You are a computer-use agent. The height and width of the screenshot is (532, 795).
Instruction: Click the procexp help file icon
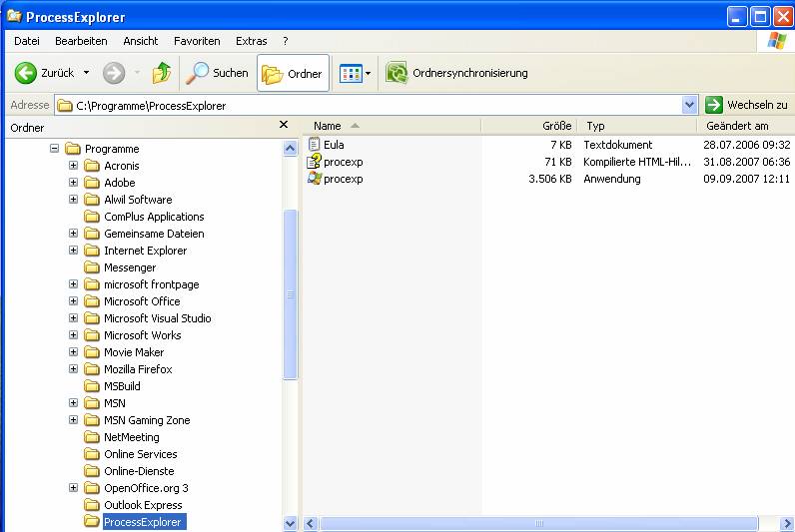(315, 162)
